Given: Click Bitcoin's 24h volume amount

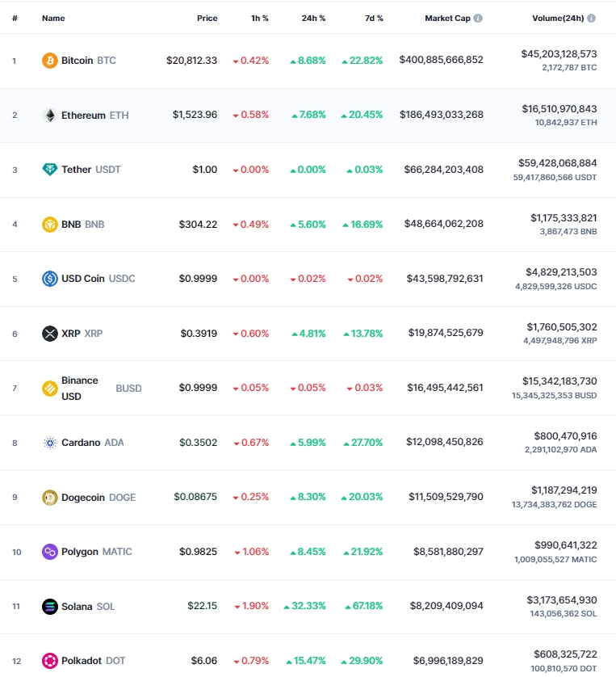Looking at the screenshot, I should (x=559, y=54).
